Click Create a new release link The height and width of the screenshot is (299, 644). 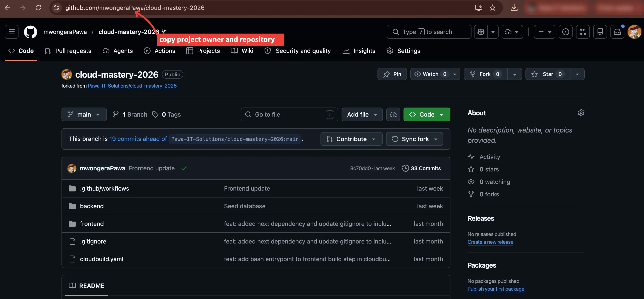[x=490, y=242]
